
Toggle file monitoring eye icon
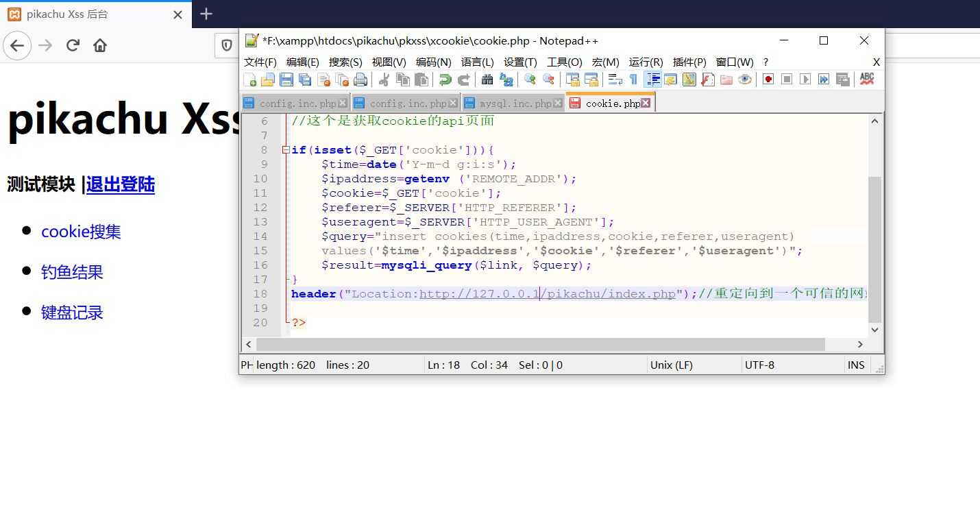click(x=744, y=80)
